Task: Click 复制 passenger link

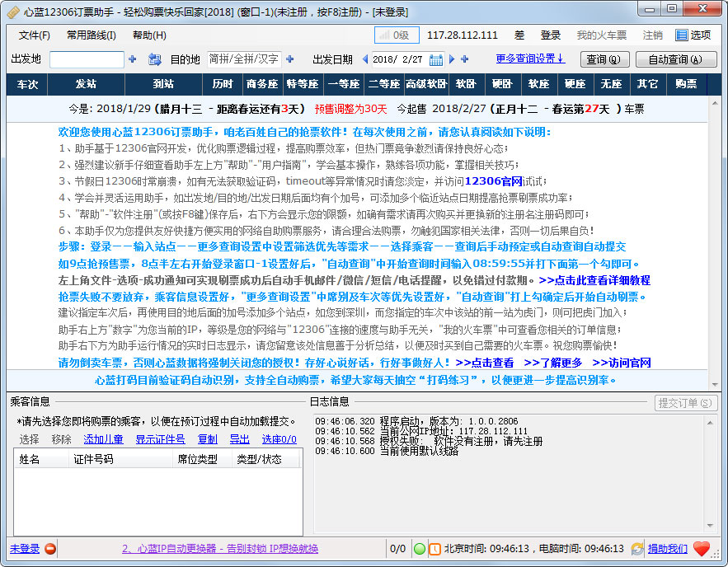Action: click(207, 439)
